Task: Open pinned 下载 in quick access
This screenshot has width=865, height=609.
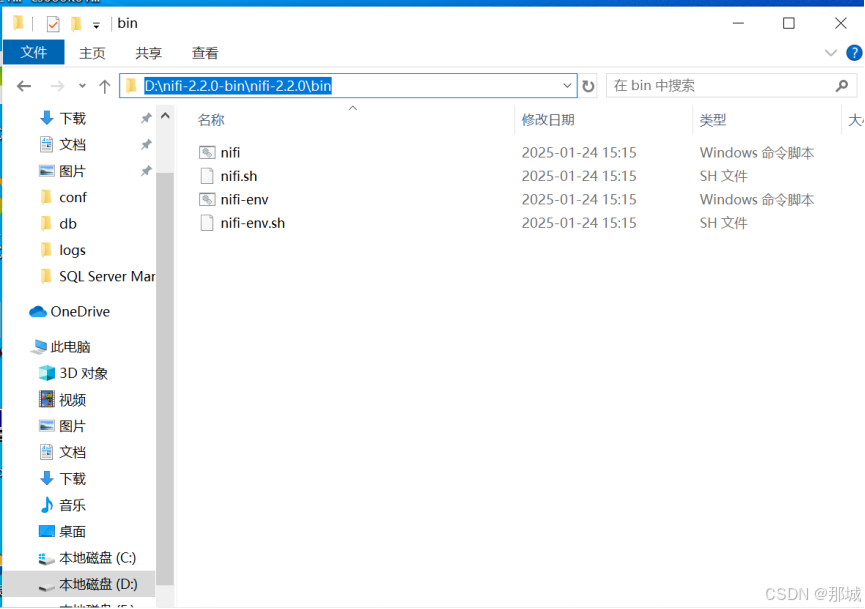Action: click(72, 118)
